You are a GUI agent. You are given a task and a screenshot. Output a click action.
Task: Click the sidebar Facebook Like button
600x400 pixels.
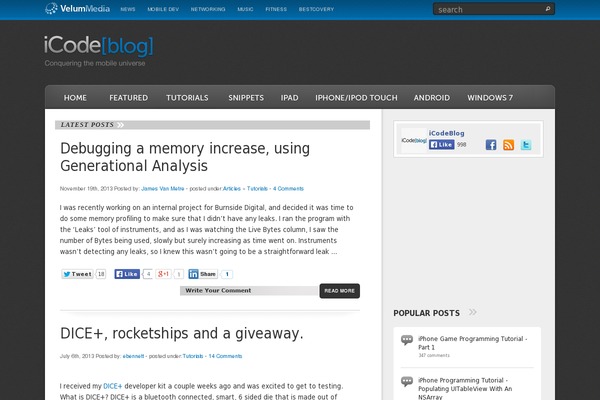(x=441, y=145)
